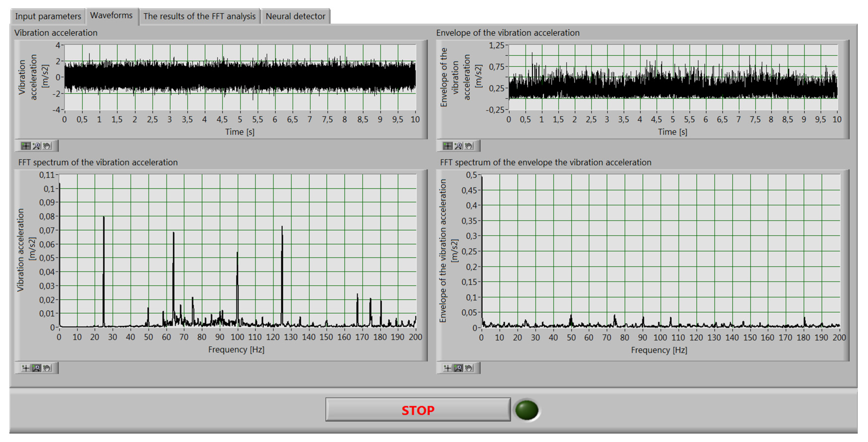
Task: Select pan hand tool under vibration FFT spectrum graph
Action: point(47,368)
